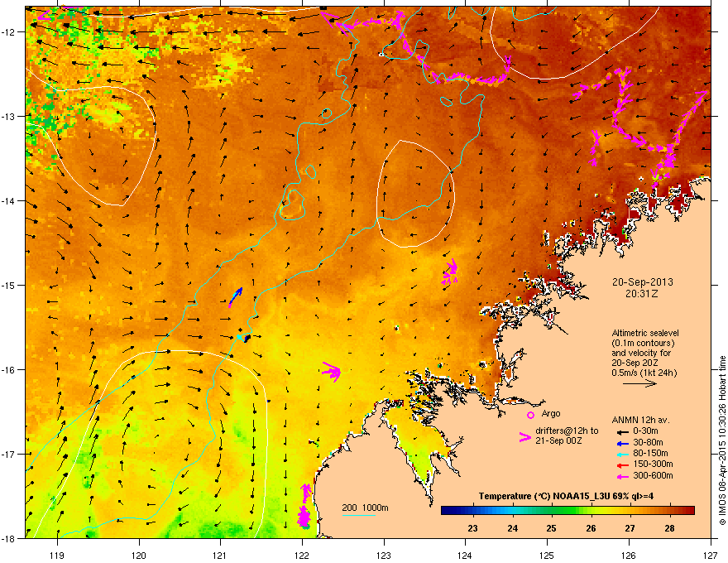Click latitude axis label -16

9,370
